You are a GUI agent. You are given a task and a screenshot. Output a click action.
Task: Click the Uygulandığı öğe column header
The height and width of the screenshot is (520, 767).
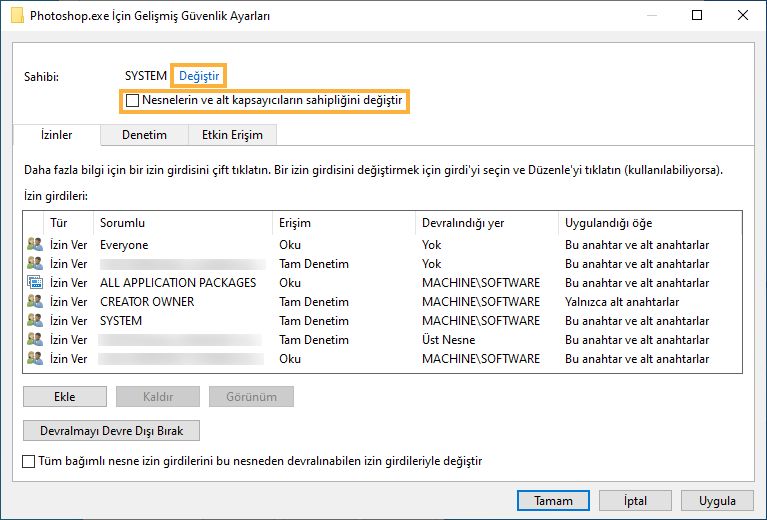click(650, 223)
